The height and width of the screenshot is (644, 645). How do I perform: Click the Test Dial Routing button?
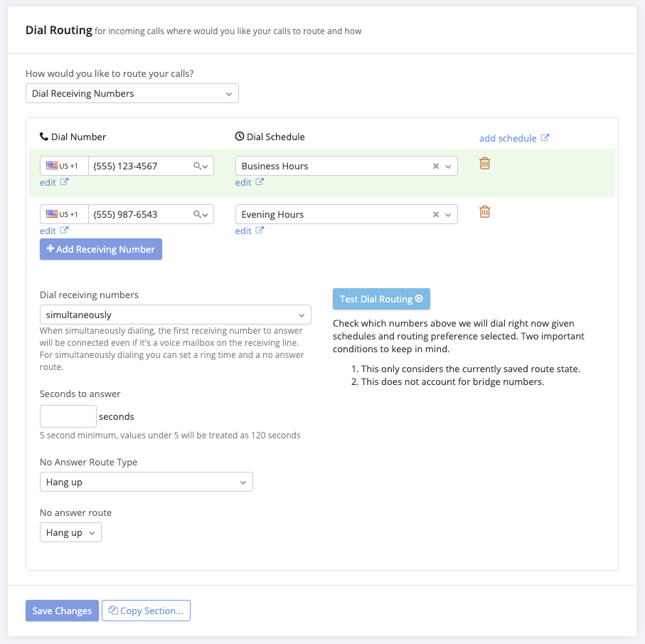point(381,299)
